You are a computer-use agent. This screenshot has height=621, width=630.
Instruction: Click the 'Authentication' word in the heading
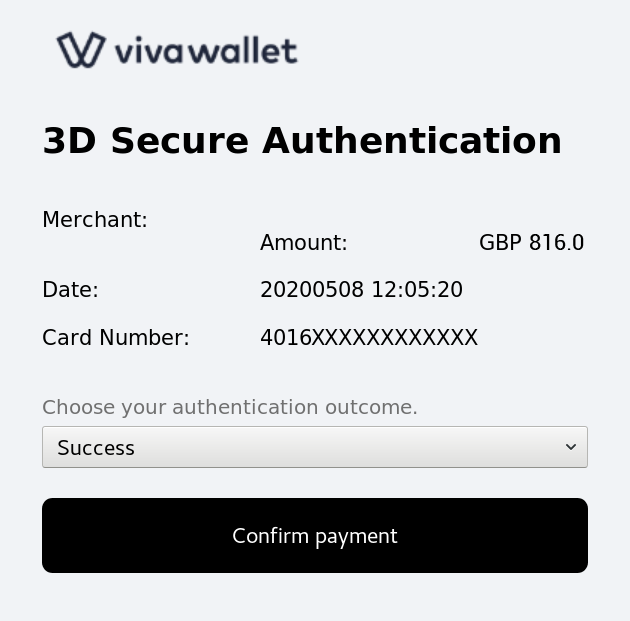[412, 141]
